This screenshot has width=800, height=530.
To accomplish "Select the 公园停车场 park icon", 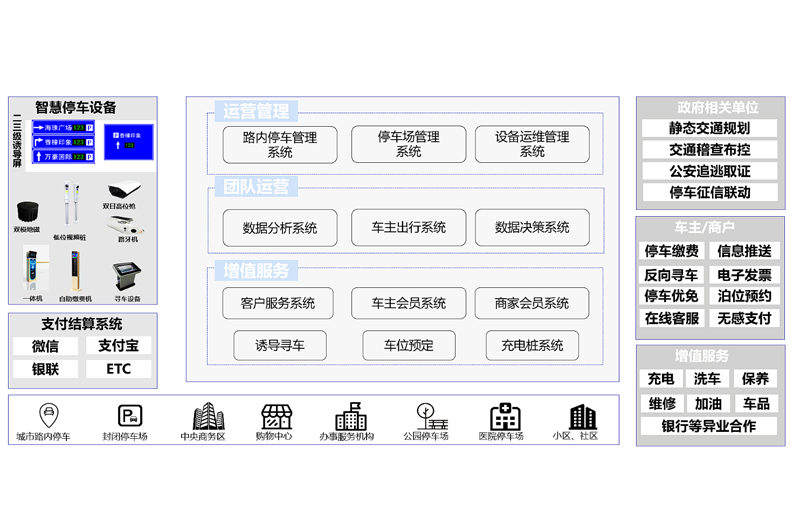I will [427, 415].
